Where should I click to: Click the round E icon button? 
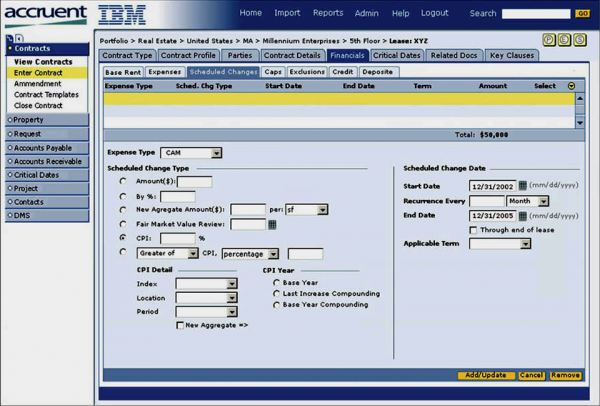point(564,40)
